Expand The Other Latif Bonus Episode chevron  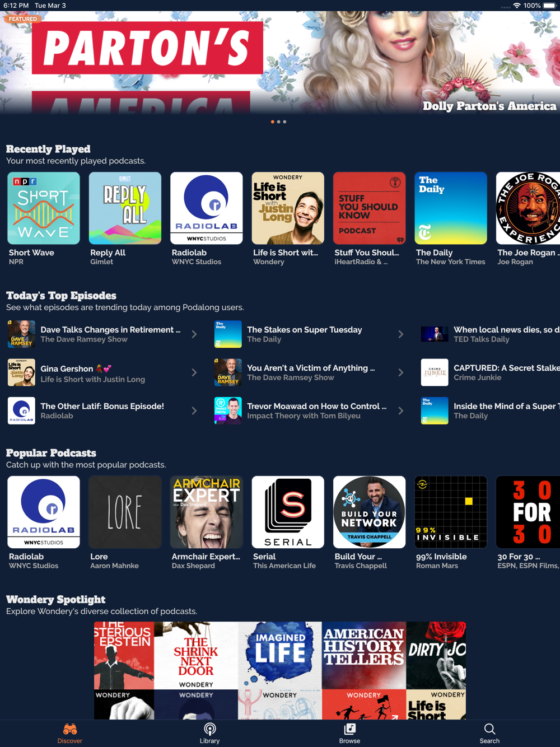tap(194, 410)
